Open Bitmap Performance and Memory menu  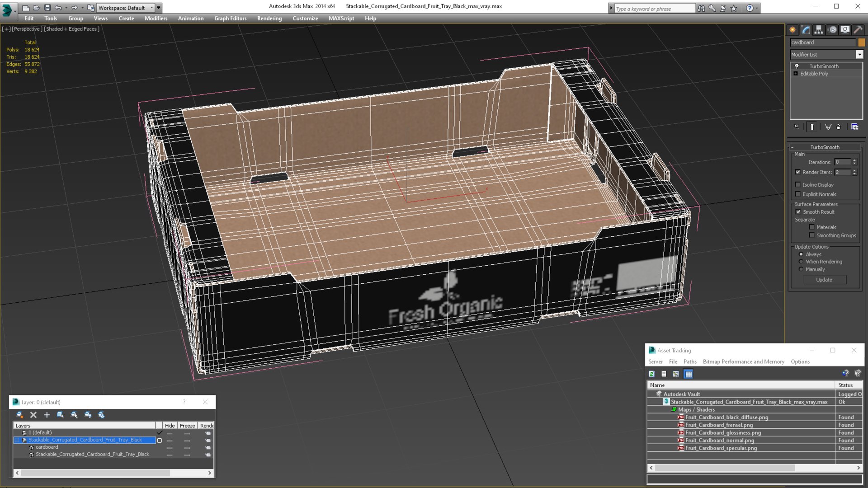[743, 361]
